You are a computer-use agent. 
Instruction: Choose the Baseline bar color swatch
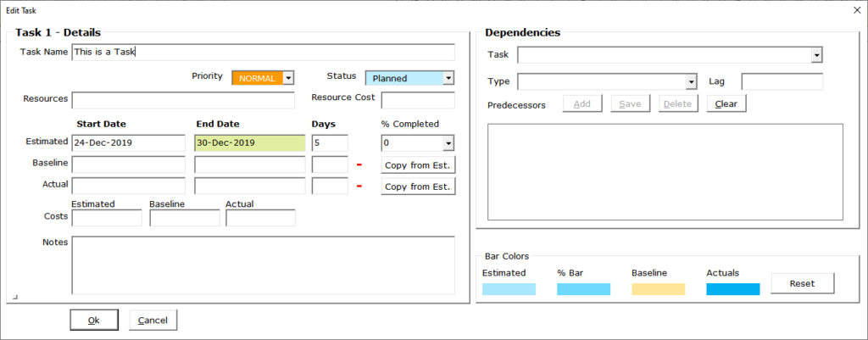[658, 289]
